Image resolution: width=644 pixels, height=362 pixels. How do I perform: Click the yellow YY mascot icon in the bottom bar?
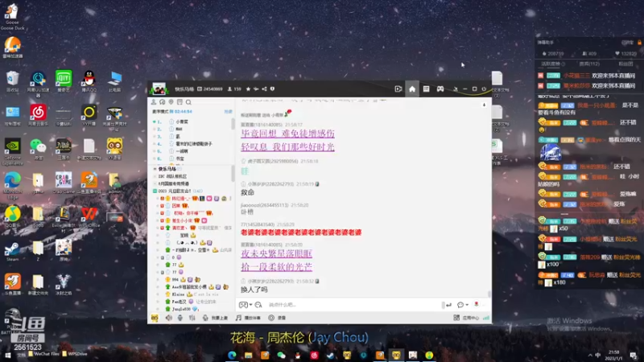[x=155, y=318]
